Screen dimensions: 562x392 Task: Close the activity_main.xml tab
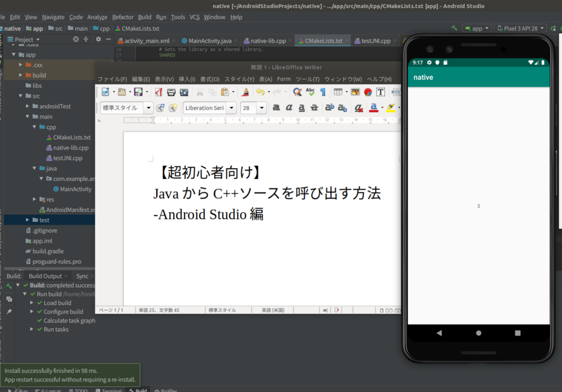coord(174,41)
